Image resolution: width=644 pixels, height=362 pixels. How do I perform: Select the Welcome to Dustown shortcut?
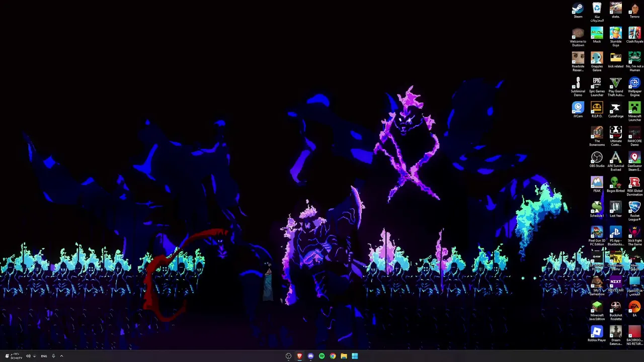(x=578, y=37)
